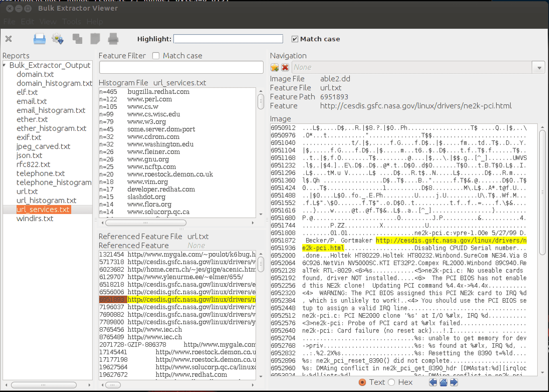Go to previous image page with left arrow

(x=433, y=382)
